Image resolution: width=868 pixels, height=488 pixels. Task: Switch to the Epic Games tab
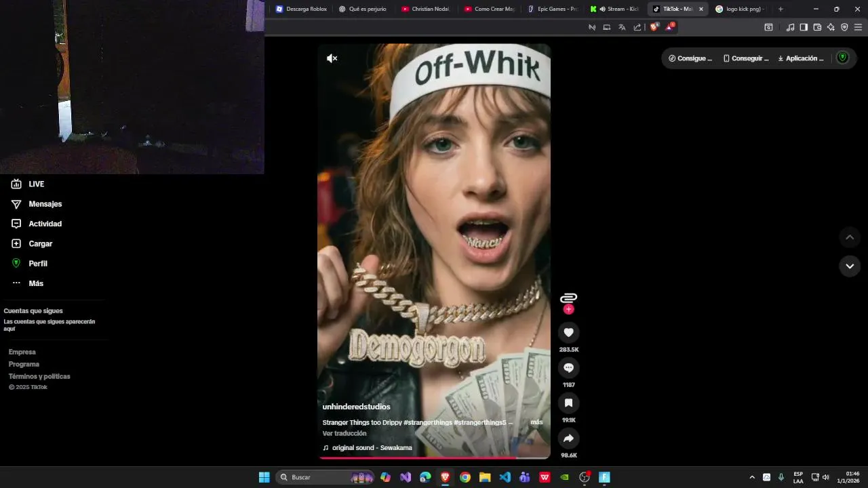(552, 9)
